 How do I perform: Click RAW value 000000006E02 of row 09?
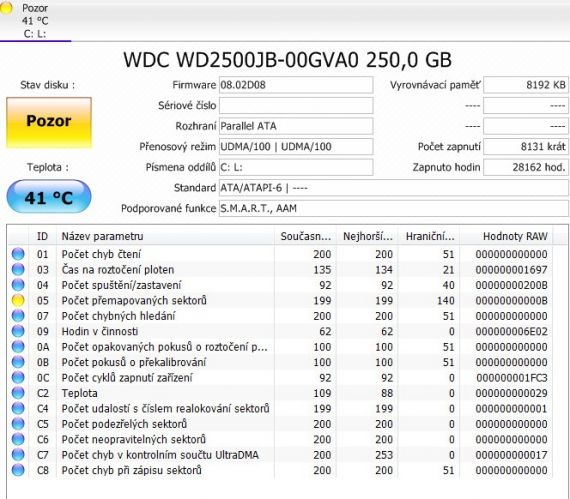[511, 331]
